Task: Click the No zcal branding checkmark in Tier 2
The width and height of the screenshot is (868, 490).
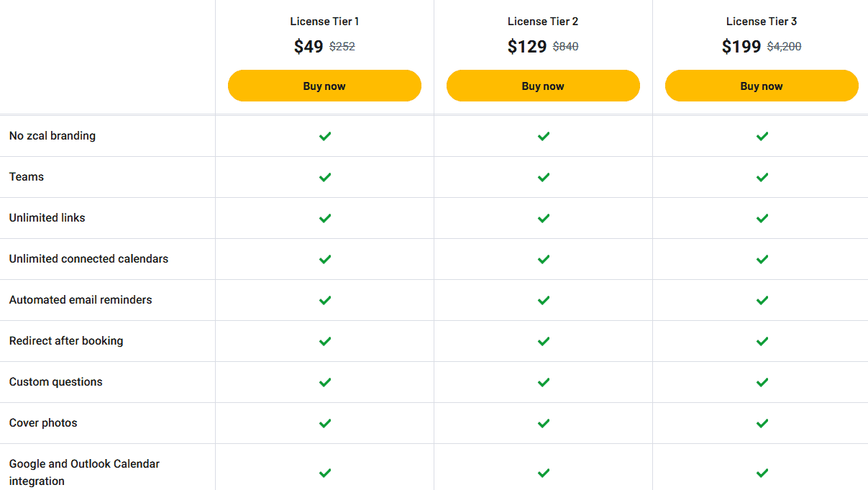Action: click(543, 136)
